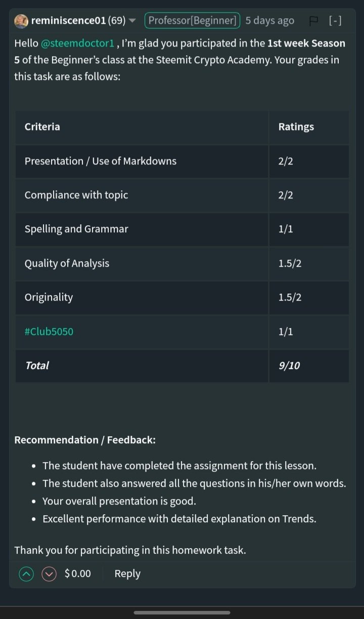Image resolution: width=364 pixels, height=619 pixels.
Task: Tap the Recommendation / Feedback heading
Action: click(x=85, y=440)
